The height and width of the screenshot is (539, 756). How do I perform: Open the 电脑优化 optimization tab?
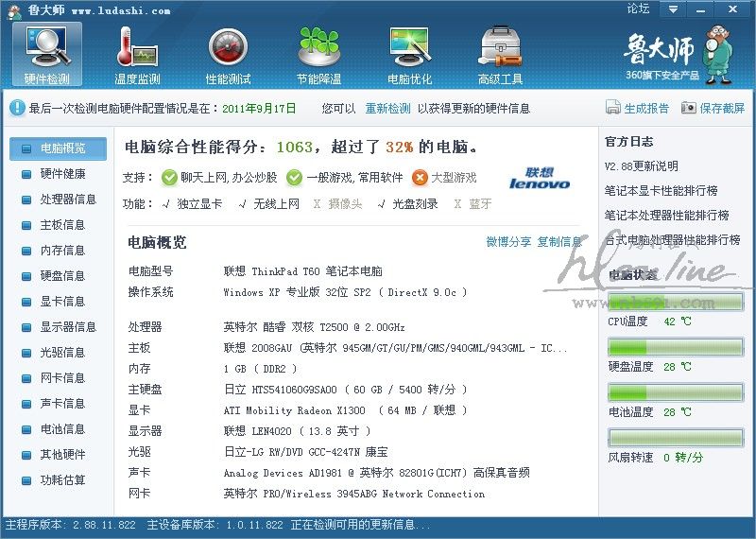(409, 55)
